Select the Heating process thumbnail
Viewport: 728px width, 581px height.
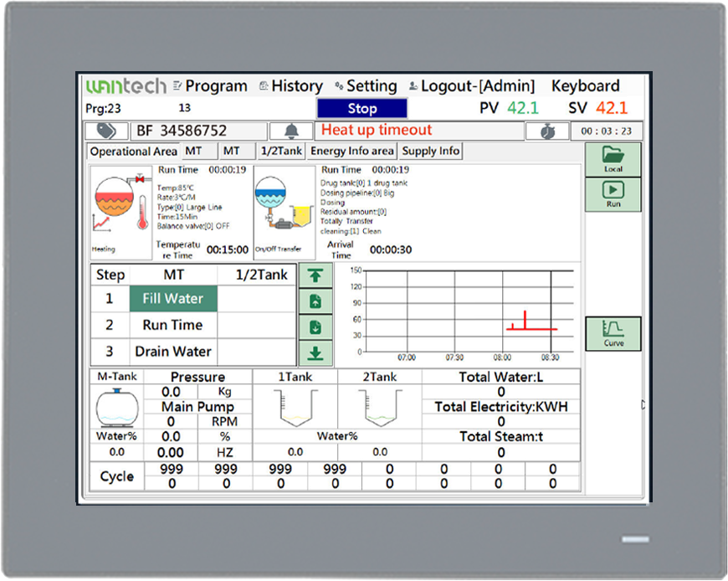tap(120, 213)
